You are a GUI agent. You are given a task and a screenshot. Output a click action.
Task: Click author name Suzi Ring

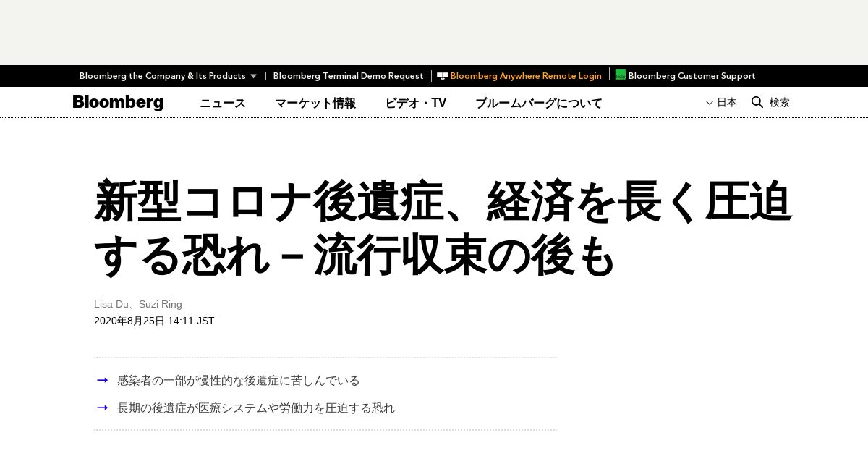tap(161, 304)
